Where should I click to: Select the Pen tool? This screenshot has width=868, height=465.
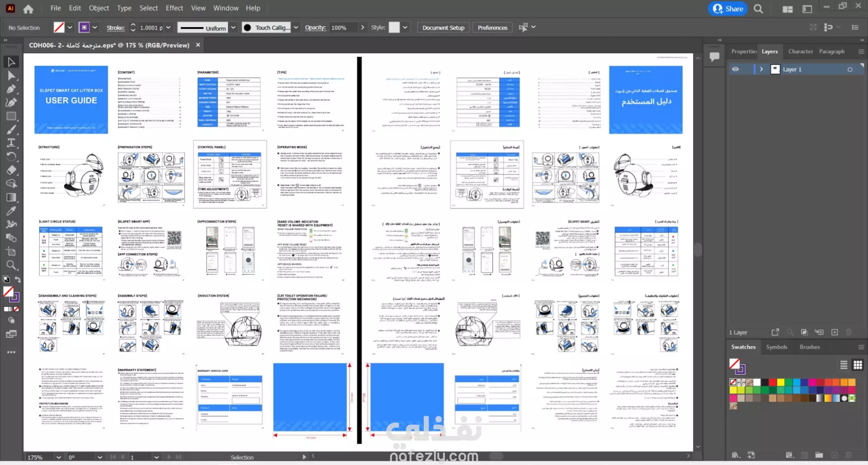tap(11, 89)
